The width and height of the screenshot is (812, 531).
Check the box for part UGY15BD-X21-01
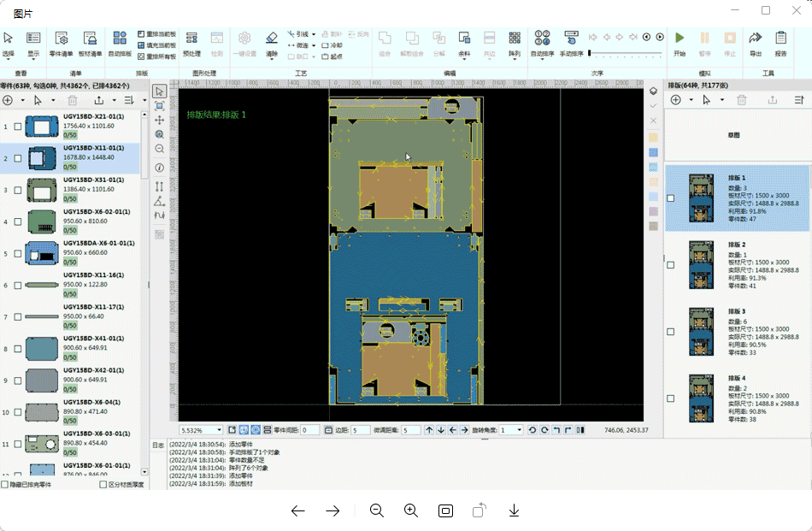18,127
